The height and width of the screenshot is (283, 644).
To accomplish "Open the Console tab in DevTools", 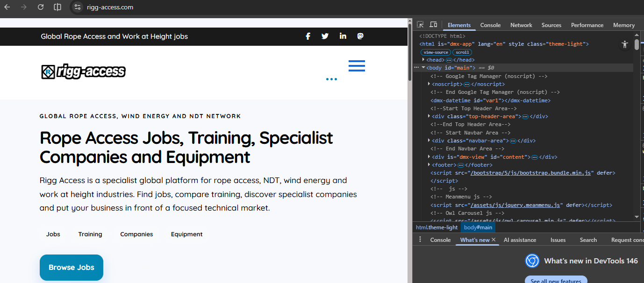I will (x=490, y=25).
